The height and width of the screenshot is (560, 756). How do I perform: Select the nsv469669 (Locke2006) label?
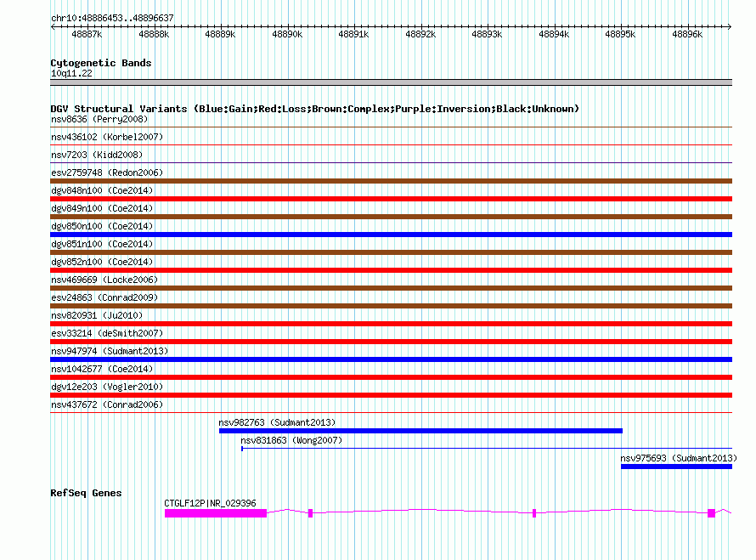pyautogui.click(x=104, y=280)
